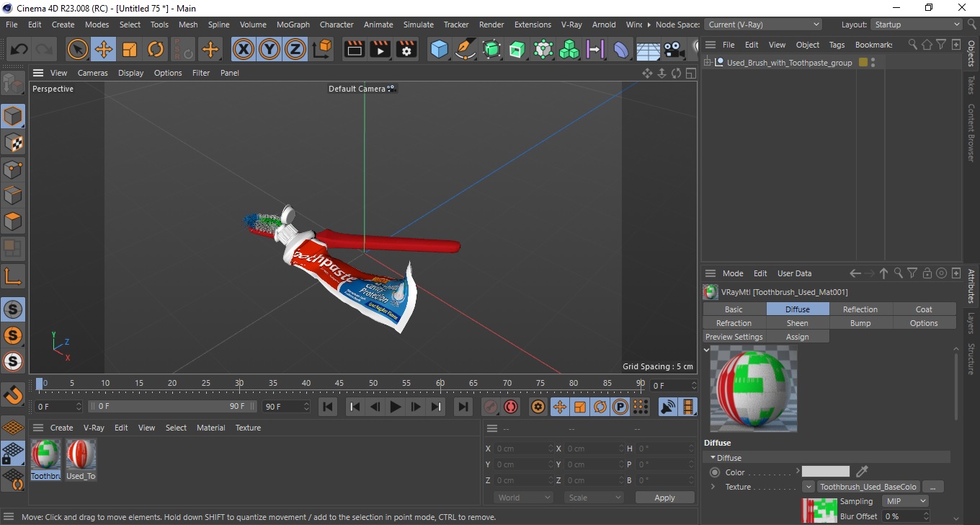Open the Sampling MIP dropdown
The image size is (980, 525).
click(x=905, y=501)
